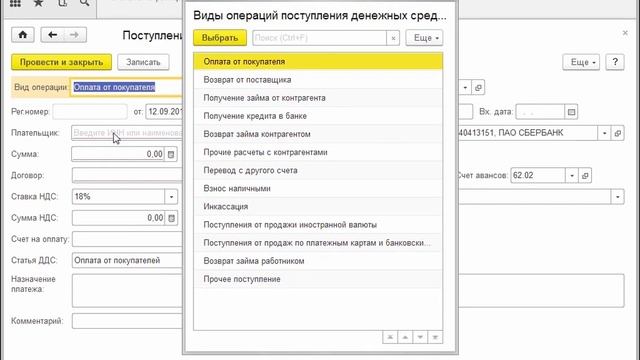Open calculator for Сумма field
Image resolution: width=640 pixels, height=360 pixels.
(171, 154)
